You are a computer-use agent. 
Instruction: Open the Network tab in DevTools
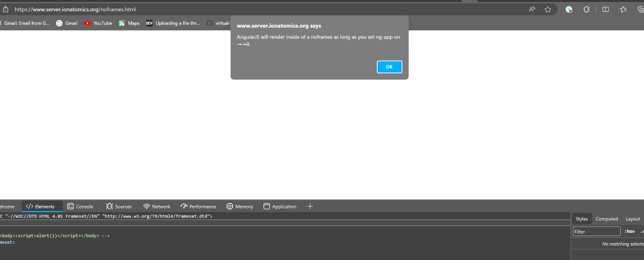pyautogui.click(x=157, y=206)
